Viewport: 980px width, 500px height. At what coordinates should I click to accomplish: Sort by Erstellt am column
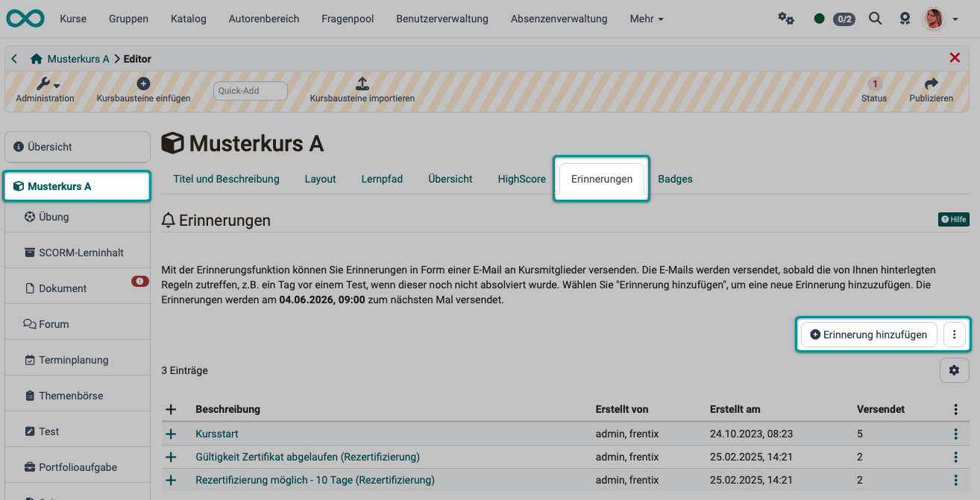click(735, 409)
